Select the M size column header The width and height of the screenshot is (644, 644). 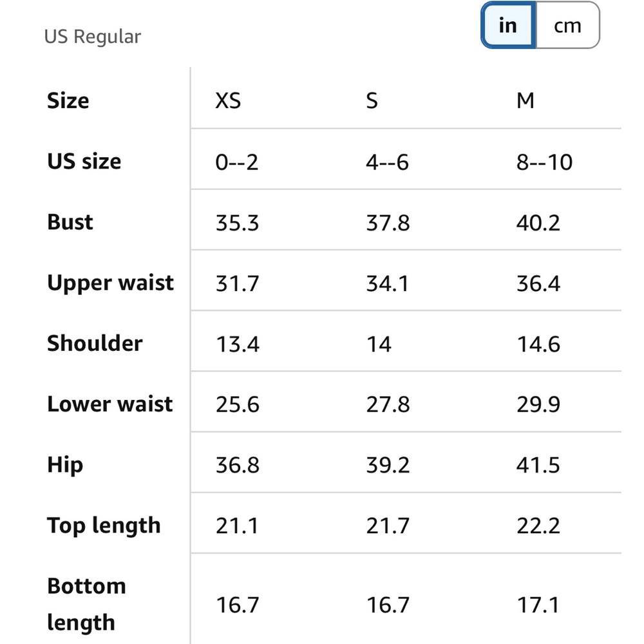click(x=526, y=100)
